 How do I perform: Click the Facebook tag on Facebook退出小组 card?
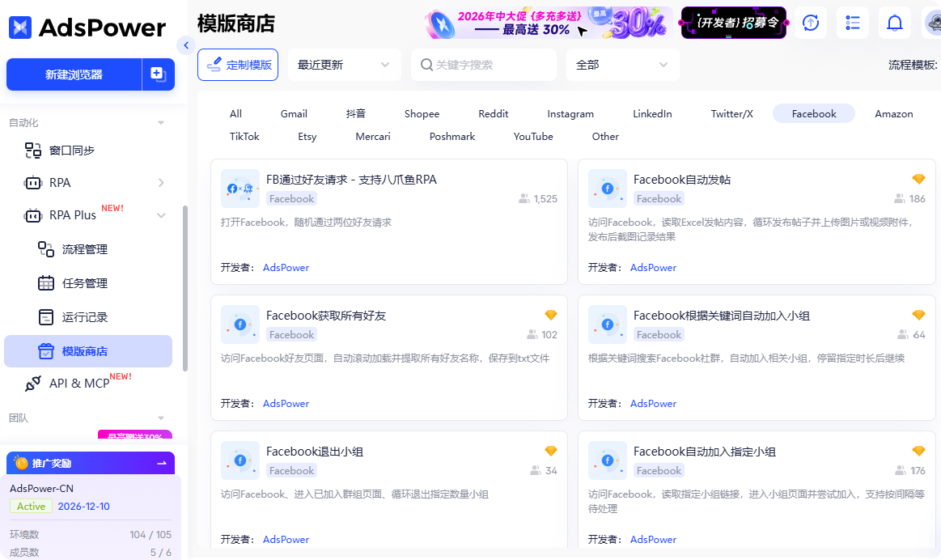tap(291, 470)
